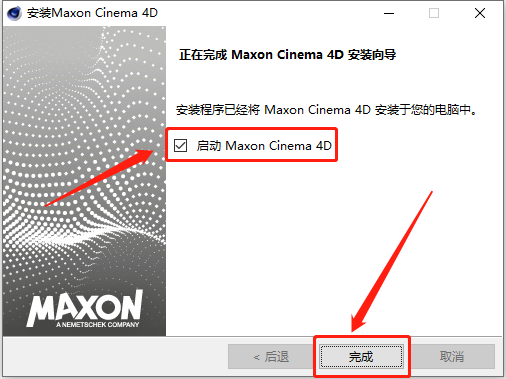Image resolution: width=506 pixels, height=379 pixels.
Task: Click the 安装Maxon Cinema 4D title bar text
Action: coord(92,13)
